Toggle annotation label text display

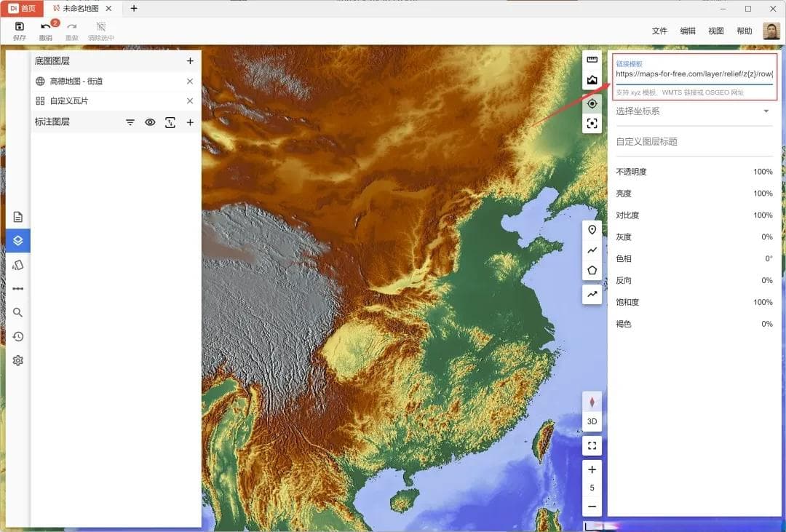click(x=170, y=122)
